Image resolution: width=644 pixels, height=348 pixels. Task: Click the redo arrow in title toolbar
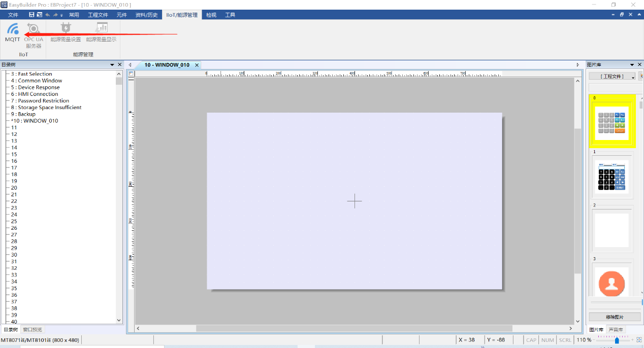tap(55, 15)
